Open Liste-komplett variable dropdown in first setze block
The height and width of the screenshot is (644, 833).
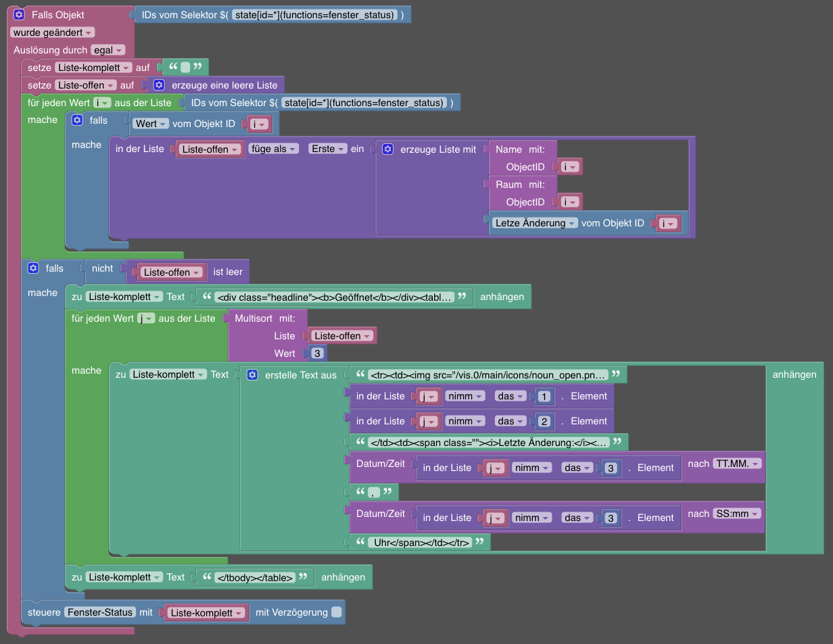tap(93, 68)
